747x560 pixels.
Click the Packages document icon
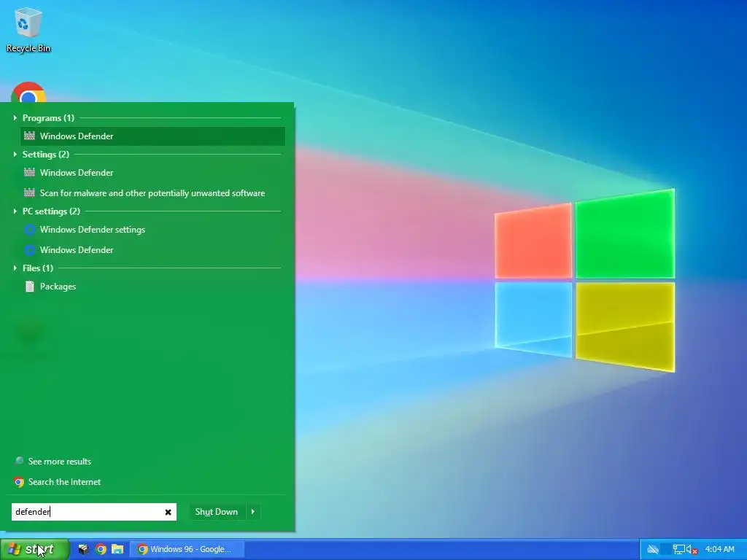[29, 286]
